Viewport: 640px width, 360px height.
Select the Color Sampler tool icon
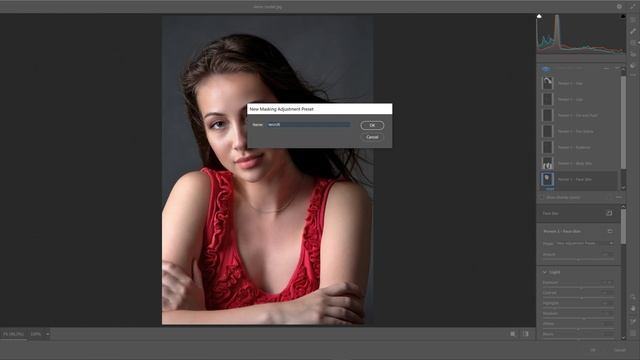[x=633, y=322]
